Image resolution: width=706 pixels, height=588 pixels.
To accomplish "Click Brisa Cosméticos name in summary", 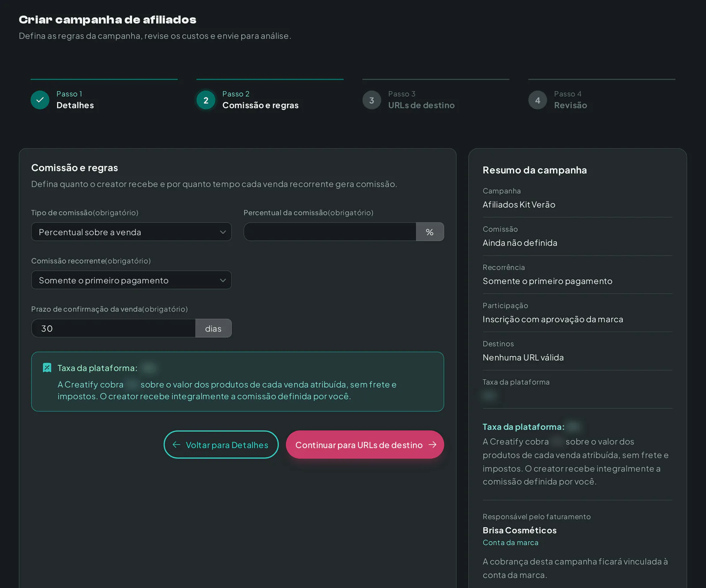I will coord(520,530).
